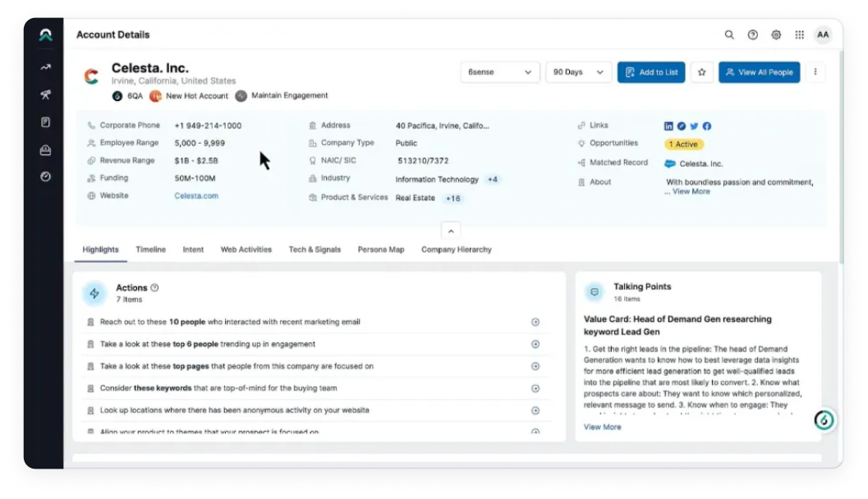Viewport: 868px width, 499px height.
Task: Click the Talking Points chat icon
Action: click(594, 291)
